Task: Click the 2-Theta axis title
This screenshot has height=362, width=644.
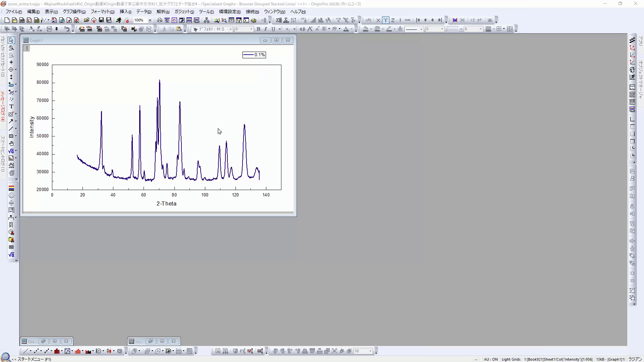Action: click(x=166, y=203)
